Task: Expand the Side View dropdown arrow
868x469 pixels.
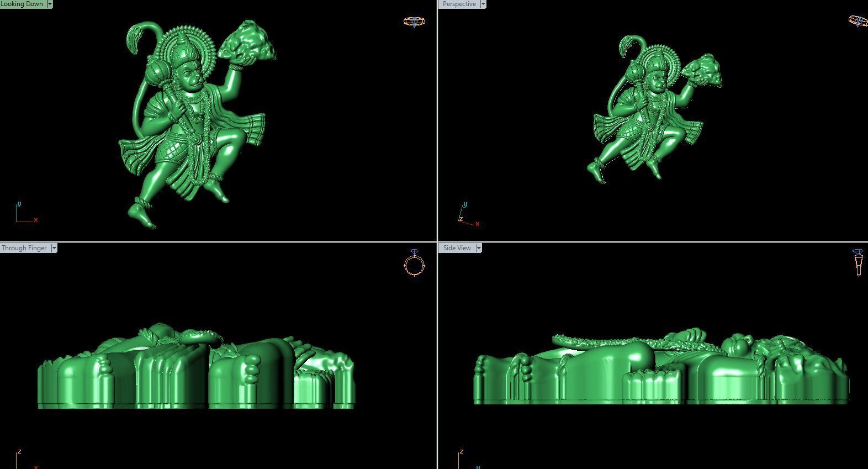Action: (479, 248)
